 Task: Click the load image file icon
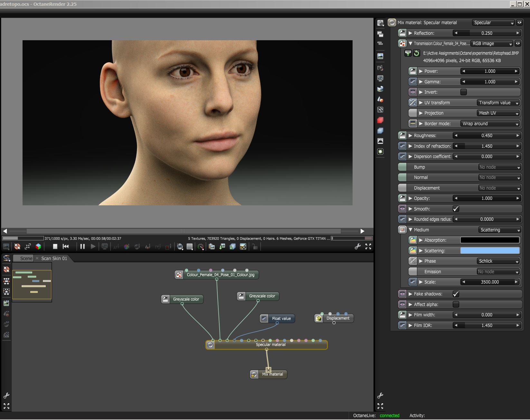pos(408,53)
